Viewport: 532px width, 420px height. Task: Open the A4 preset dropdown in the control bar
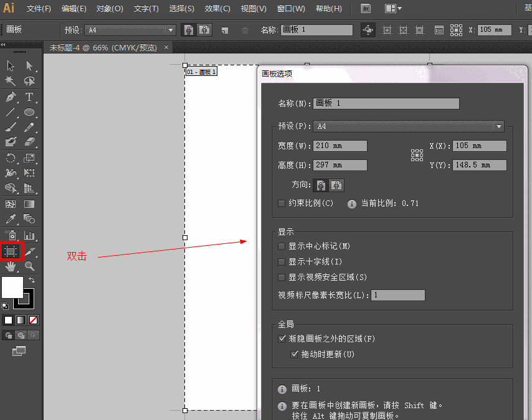tap(169, 29)
